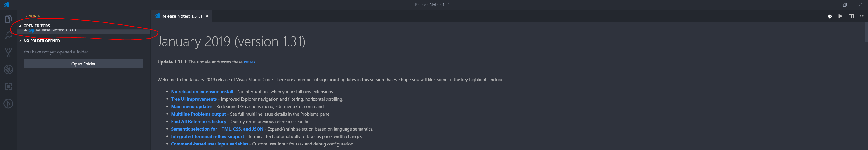Click the Git diff icon in the editor toolbar
868x150 pixels.
[x=830, y=16]
